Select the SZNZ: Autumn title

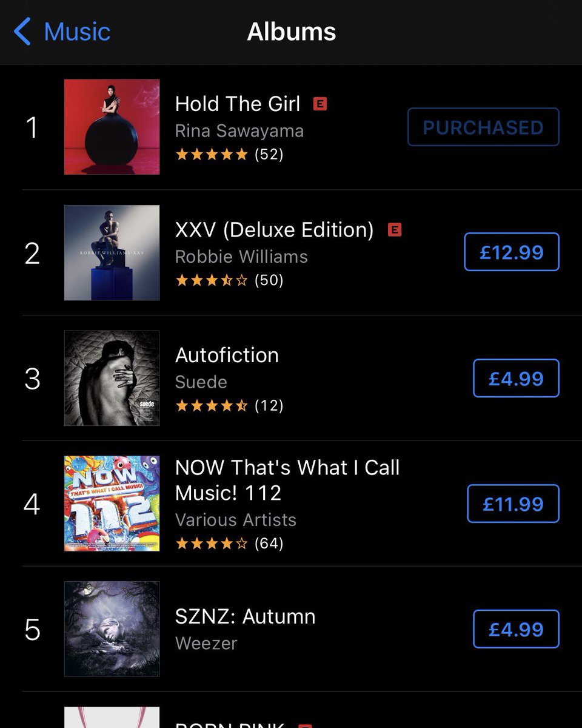tap(246, 616)
